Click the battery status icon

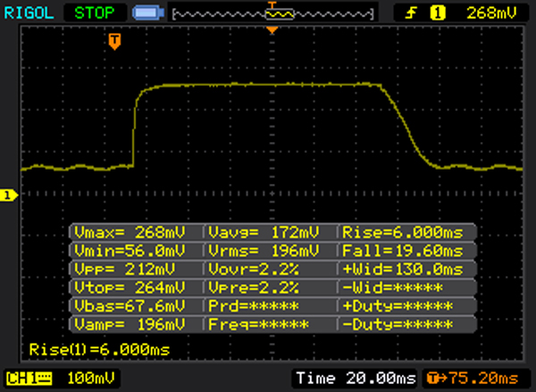click(147, 13)
